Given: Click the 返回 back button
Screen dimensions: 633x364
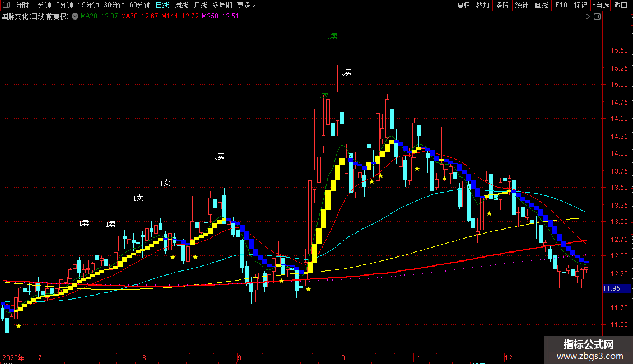Looking at the screenshot, I should (621, 5).
